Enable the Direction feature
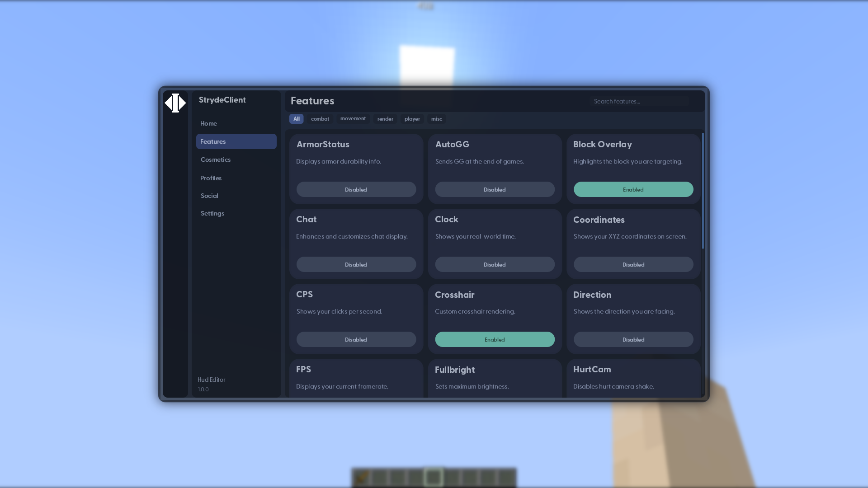The image size is (868, 488). (x=633, y=339)
